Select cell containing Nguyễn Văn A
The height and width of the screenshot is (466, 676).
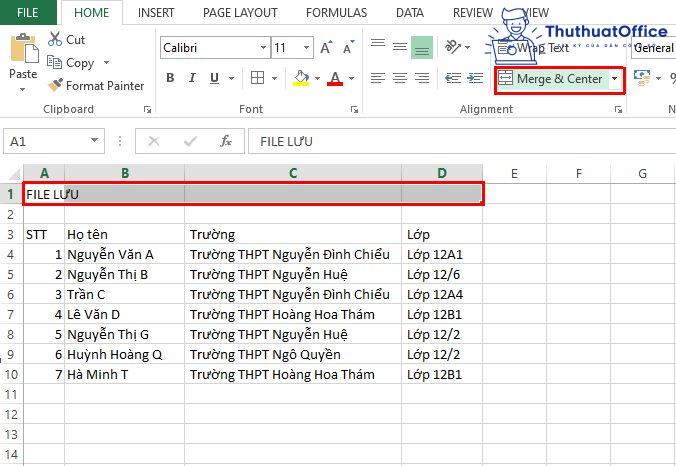point(124,254)
